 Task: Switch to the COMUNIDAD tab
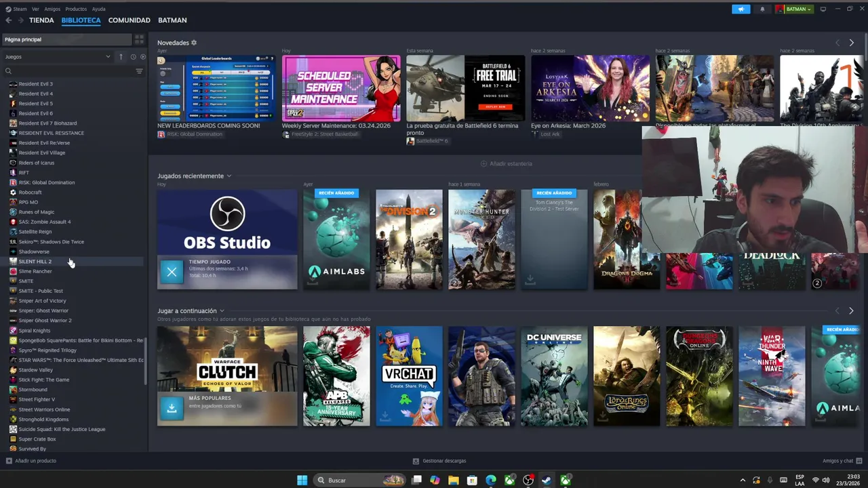(129, 20)
